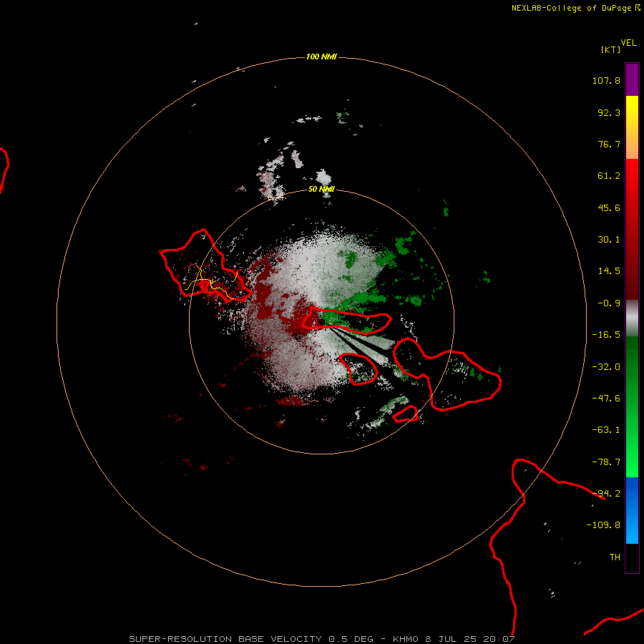Click the purple segment of color bar

coord(632,79)
